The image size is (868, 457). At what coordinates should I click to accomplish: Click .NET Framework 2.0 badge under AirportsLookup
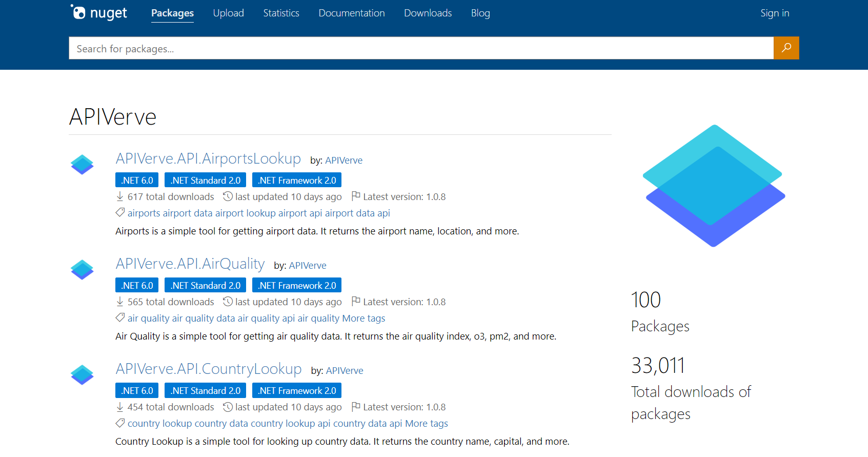297,180
